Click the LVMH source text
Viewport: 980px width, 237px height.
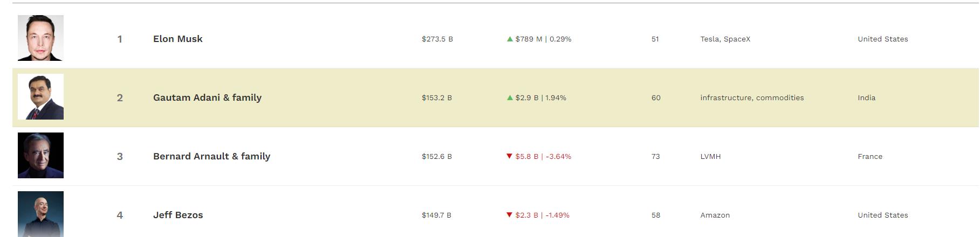click(710, 156)
